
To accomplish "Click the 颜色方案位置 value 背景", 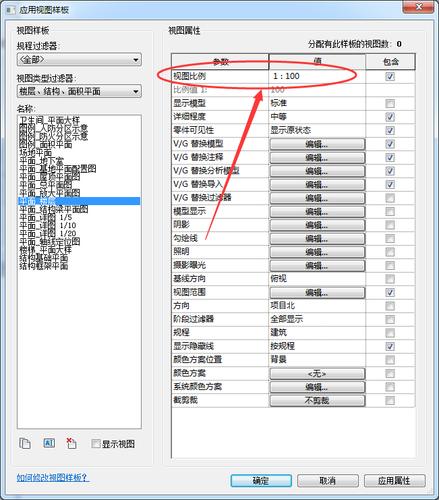I will coord(279,359).
